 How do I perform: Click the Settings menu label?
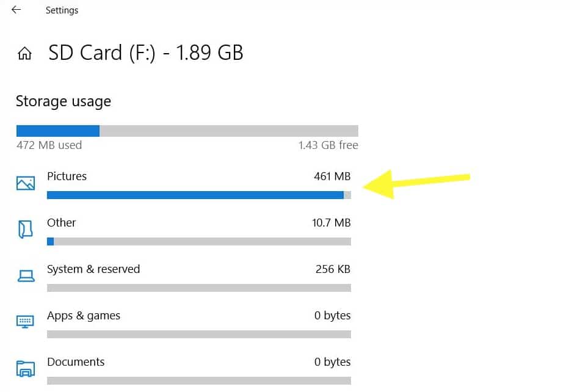coord(62,10)
